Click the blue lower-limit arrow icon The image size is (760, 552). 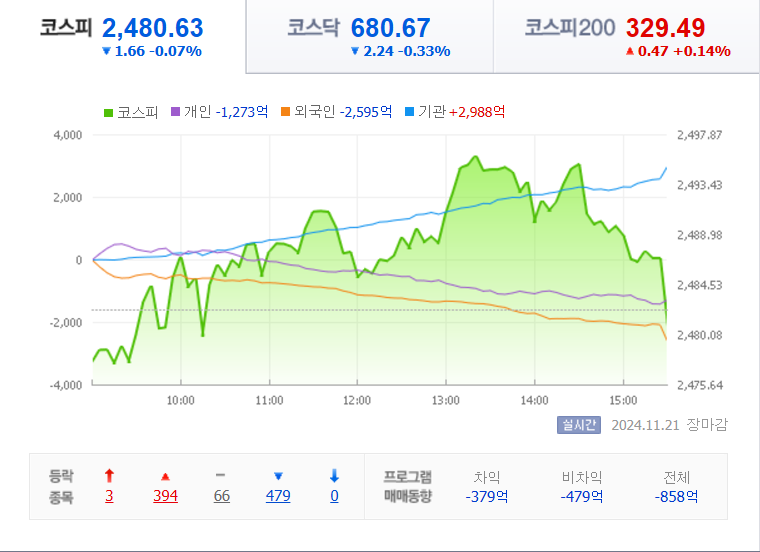coord(334,476)
